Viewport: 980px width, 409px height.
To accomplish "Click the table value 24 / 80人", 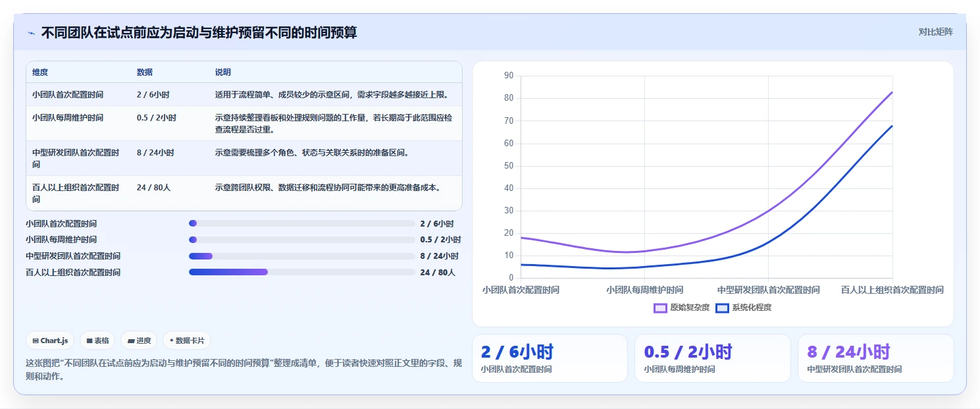I will 154,188.
